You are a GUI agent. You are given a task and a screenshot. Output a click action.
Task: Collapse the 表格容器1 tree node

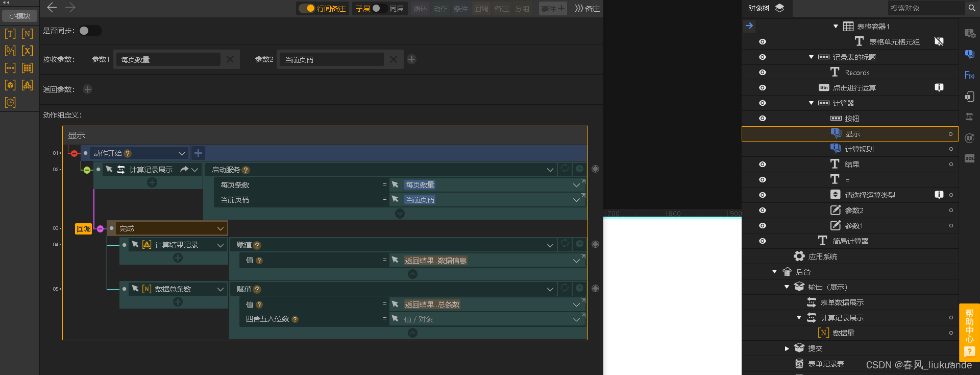click(836, 27)
